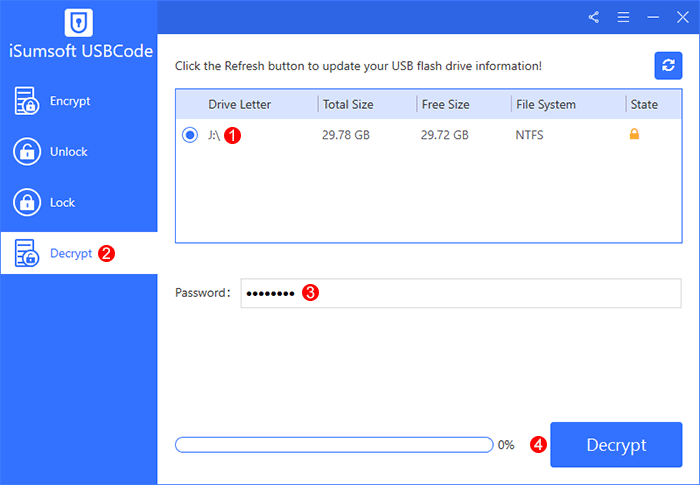Image resolution: width=700 pixels, height=485 pixels.
Task: Click the Unlock open-padlock icon in sidebar
Action: click(x=27, y=151)
